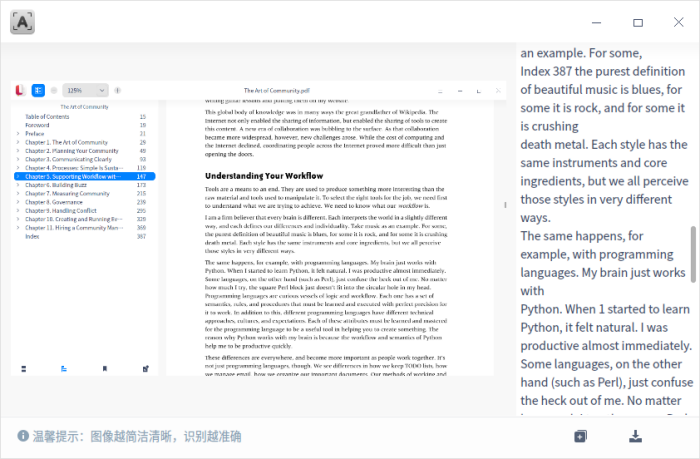This screenshot has width=700, height=459.
Task: Select 'Chapter 9. Handling Conflict' row
Action: click(85, 210)
